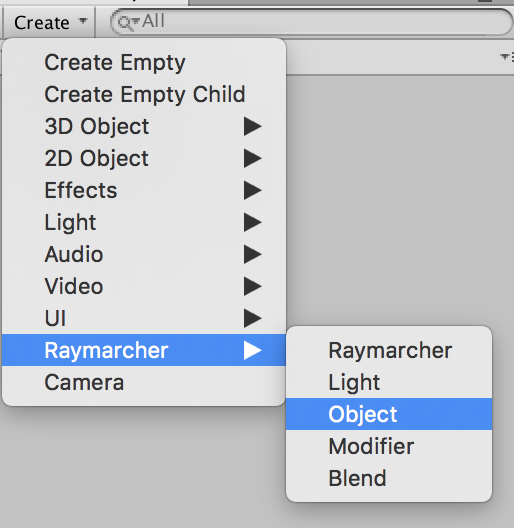514x528 pixels.
Task: Open the Light submenu in Create menu
Action: 144,222
